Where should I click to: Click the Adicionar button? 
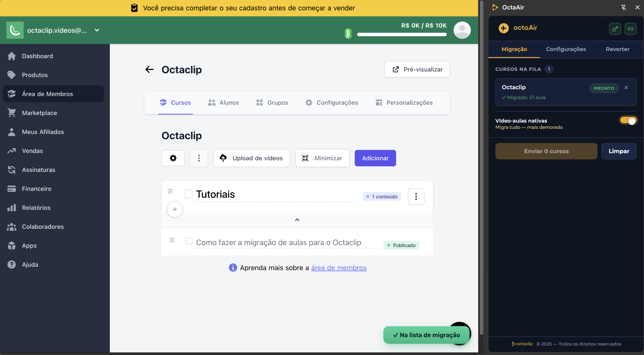click(375, 158)
